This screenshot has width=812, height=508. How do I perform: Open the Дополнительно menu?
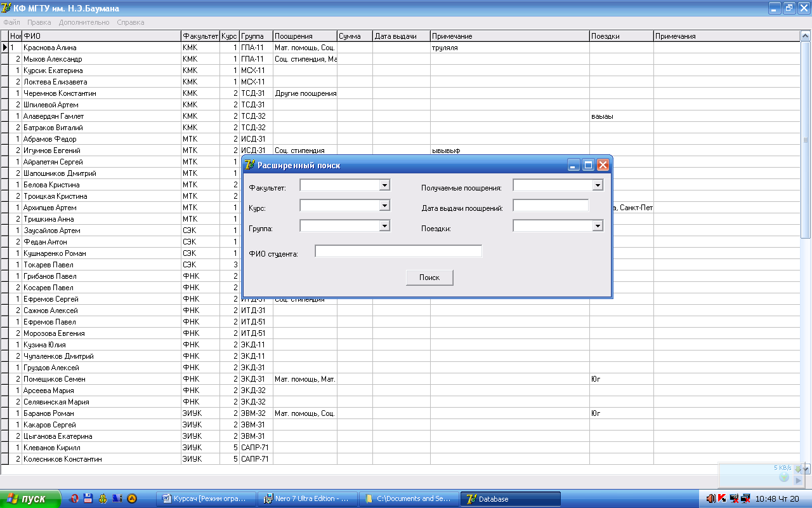84,22
